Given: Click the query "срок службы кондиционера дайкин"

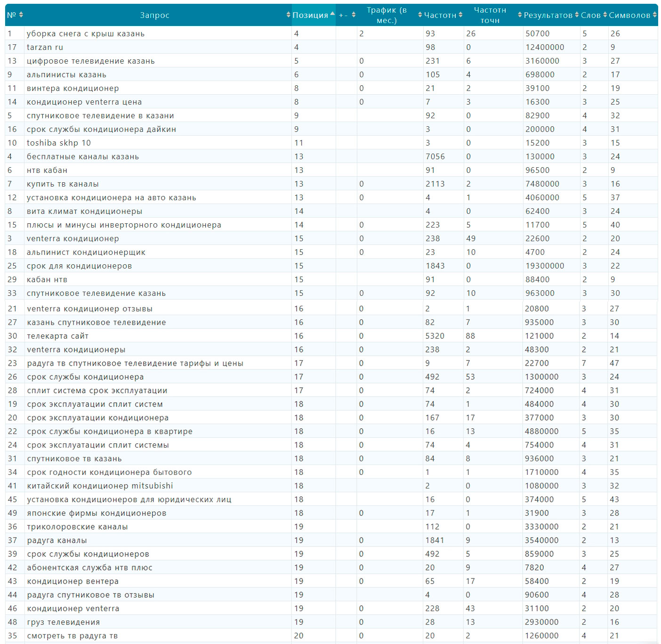Looking at the screenshot, I should pyautogui.click(x=101, y=129).
